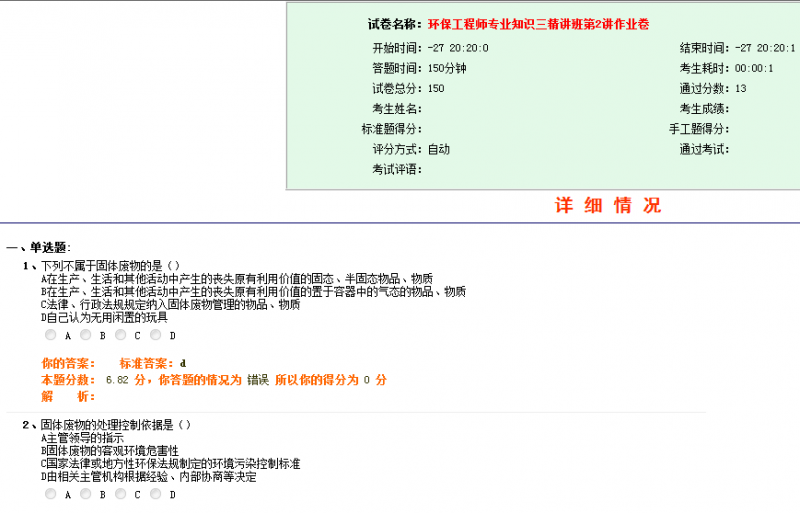Select radio option C for question 1
Image resolution: width=800 pixels, height=513 pixels.
(120, 335)
